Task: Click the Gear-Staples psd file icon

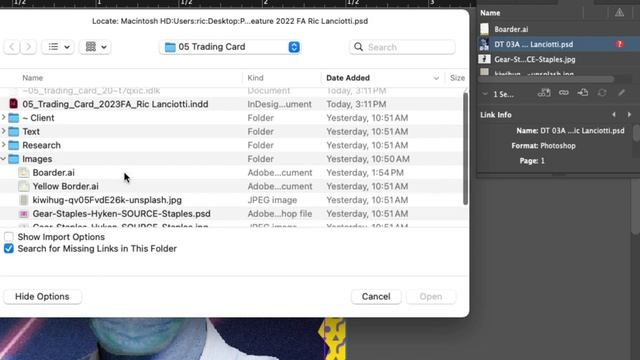Action: (x=24, y=213)
